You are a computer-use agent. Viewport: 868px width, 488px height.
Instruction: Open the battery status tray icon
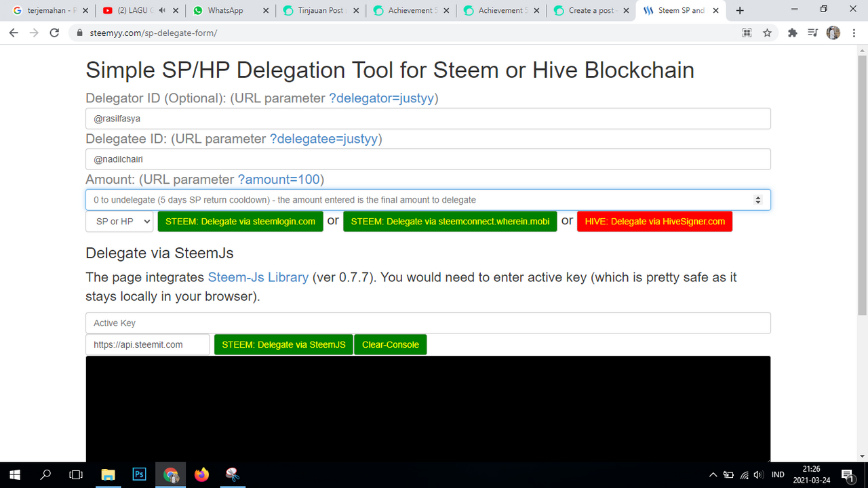[x=729, y=474]
